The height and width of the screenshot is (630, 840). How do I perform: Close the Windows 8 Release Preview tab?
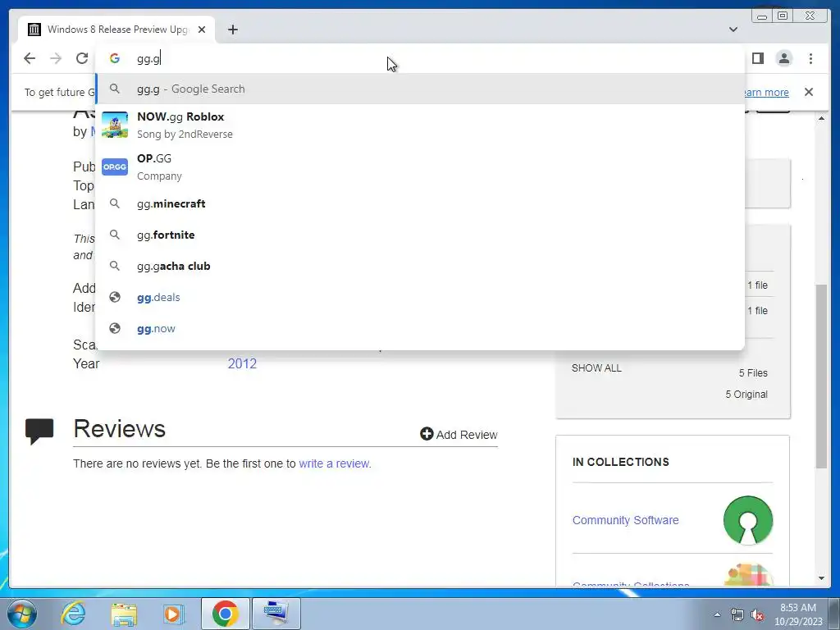click(x=202, y=30)
